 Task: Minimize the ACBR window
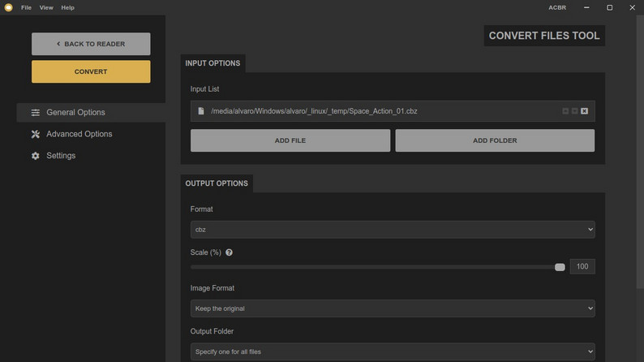[586, 7]
